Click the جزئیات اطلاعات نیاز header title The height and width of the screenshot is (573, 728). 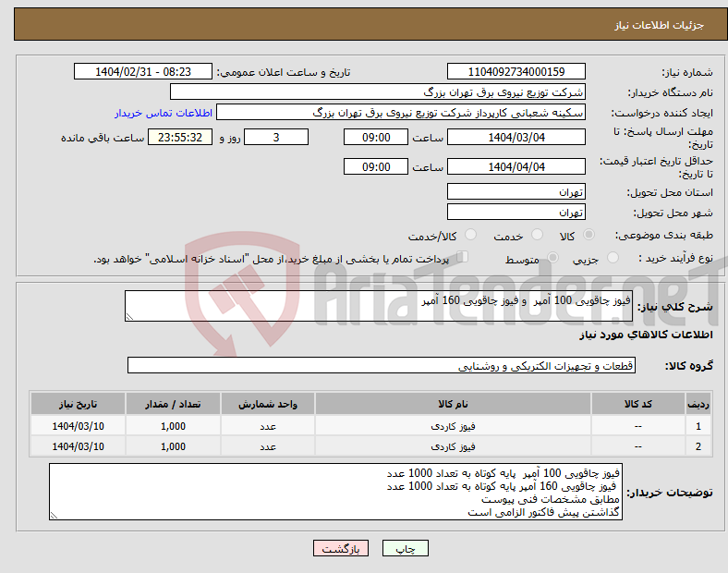click(x=660, y=25)
